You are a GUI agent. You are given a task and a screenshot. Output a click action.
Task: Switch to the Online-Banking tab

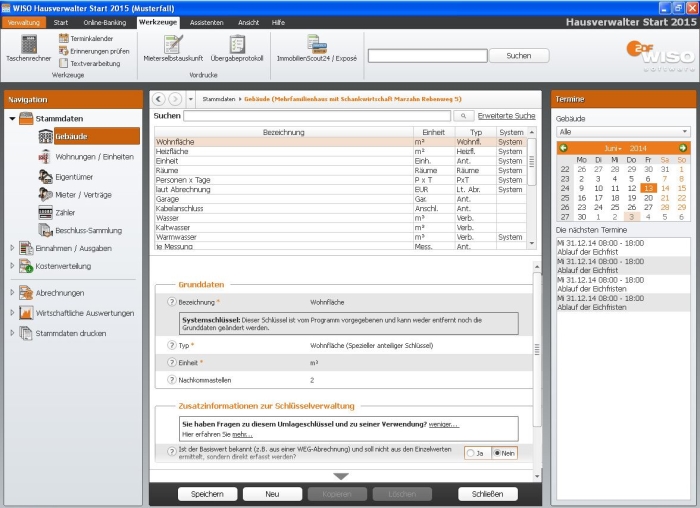[x=105, y=22]
